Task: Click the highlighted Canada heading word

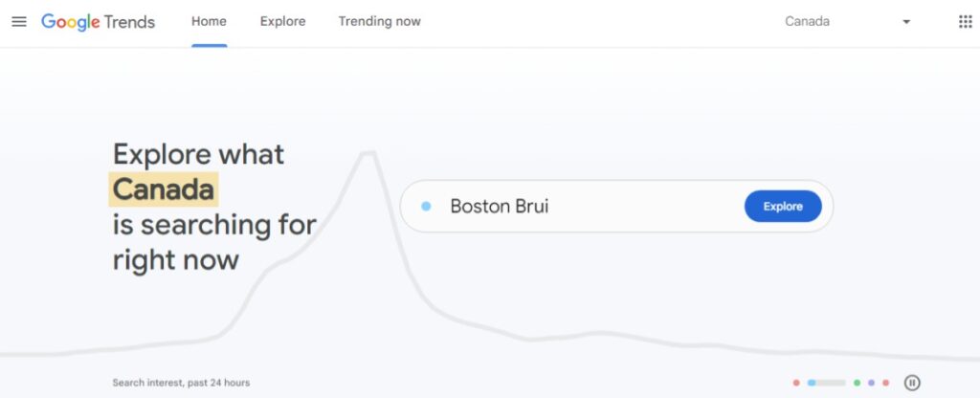Action: tap(163, 189)
